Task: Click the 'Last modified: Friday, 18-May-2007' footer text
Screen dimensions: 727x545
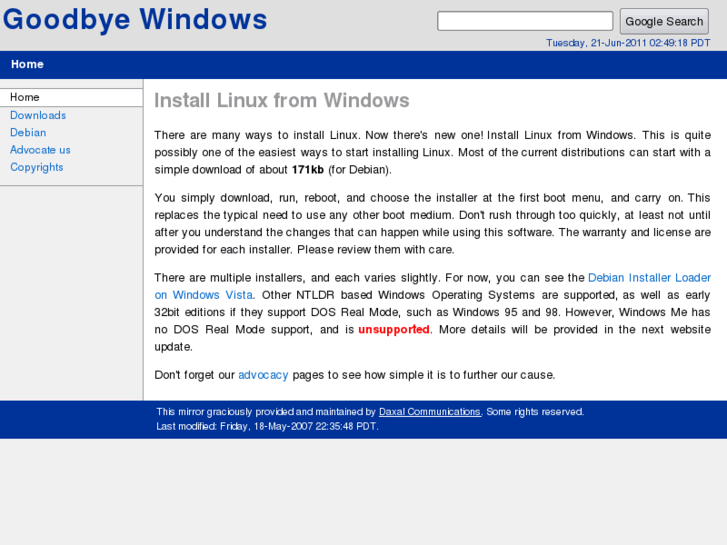Action: (267, 426)
